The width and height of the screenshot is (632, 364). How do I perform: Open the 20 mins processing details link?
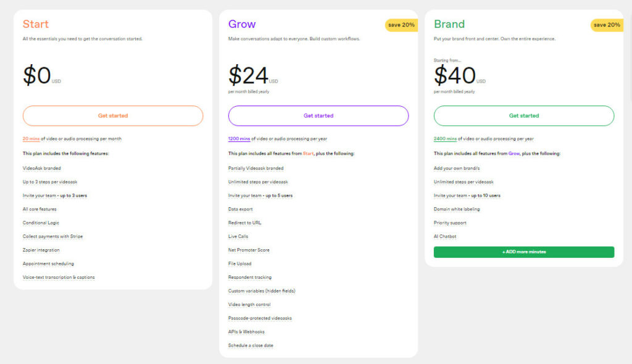point(30,139)
